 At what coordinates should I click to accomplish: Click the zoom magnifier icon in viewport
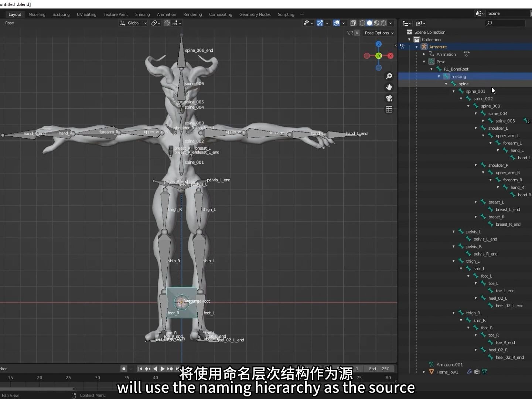pyautogui.click(x=389, y=76)
